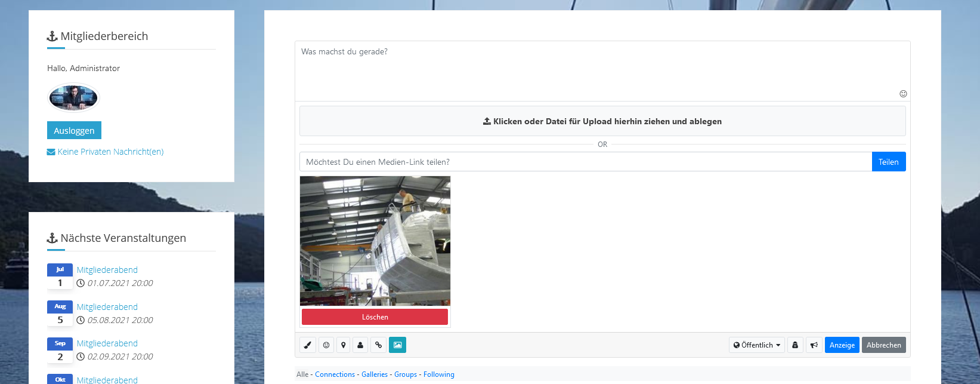Switch to the Following activity filter

point(439,374)
